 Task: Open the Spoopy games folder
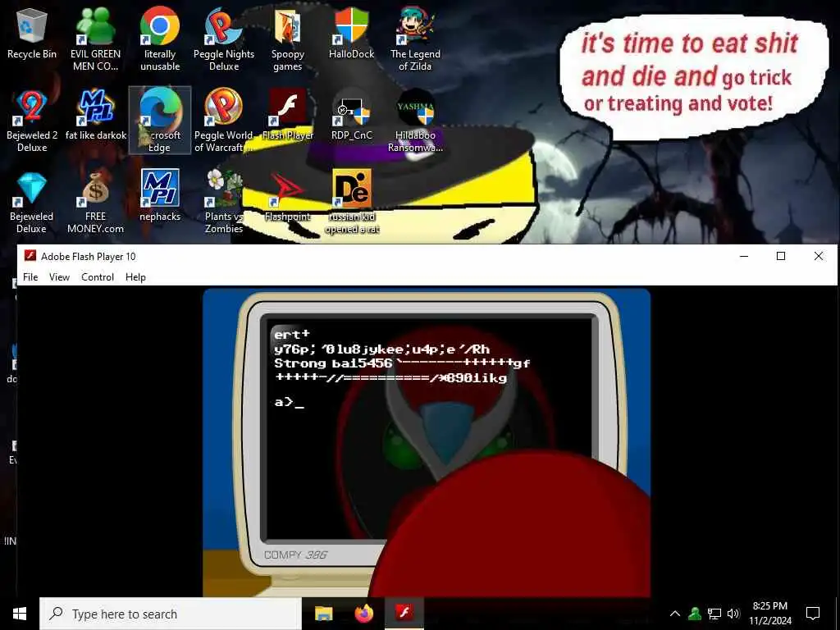[x=288, y=39]
